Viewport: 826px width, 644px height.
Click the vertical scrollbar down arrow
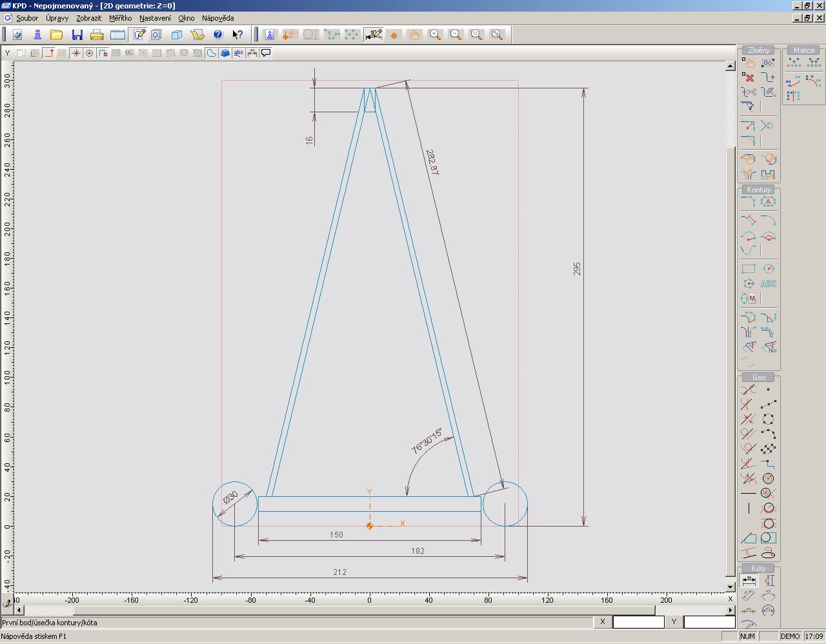pyautogui.click(x=730, y=587)
